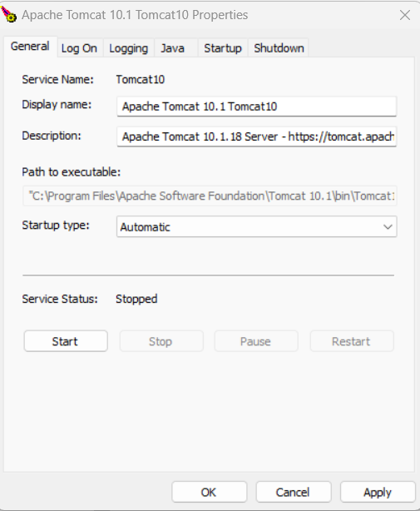Apply the service settings

coord(378,492)
